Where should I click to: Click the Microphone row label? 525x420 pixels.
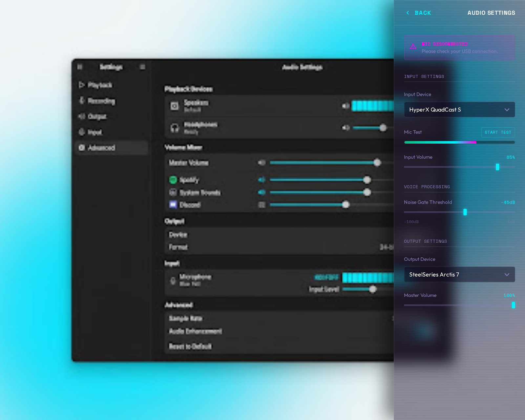click(x=195, y=277)
